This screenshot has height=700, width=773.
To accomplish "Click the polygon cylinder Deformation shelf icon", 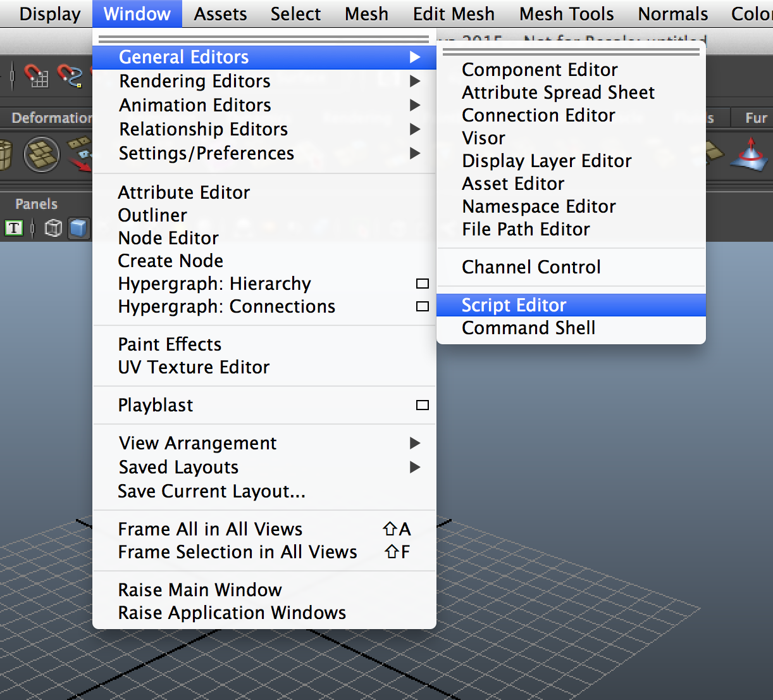I will (x=5, y=154).
